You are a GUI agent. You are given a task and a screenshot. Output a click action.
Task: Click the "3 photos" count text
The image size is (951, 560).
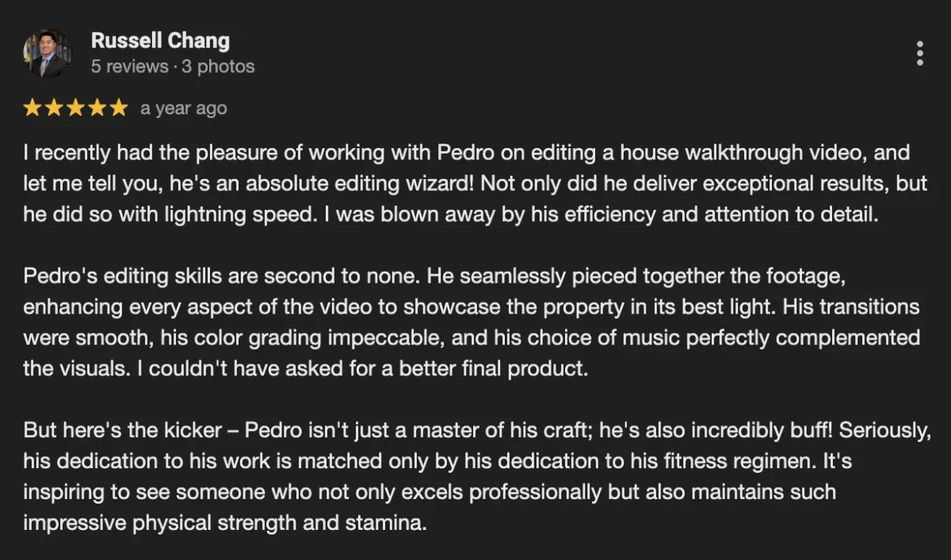click(x=218, y=67)
